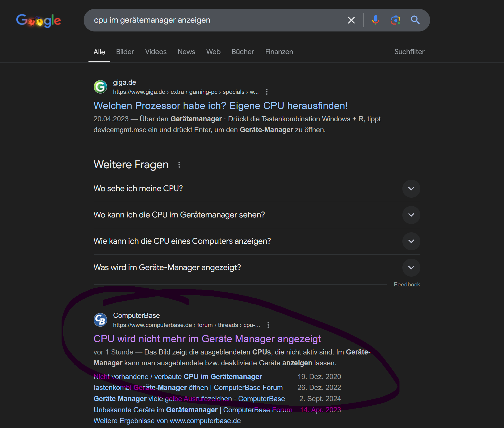Start voice search with the microphone icon

point(375,20)
